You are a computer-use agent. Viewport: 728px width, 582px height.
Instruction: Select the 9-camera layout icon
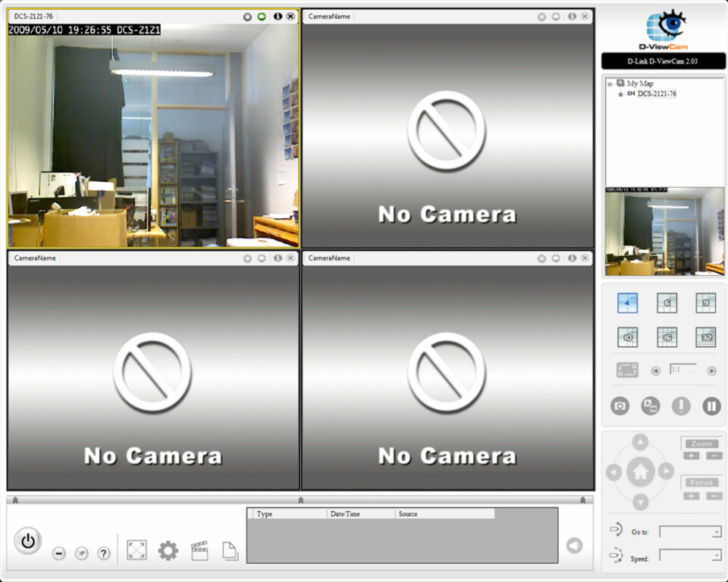706,303
